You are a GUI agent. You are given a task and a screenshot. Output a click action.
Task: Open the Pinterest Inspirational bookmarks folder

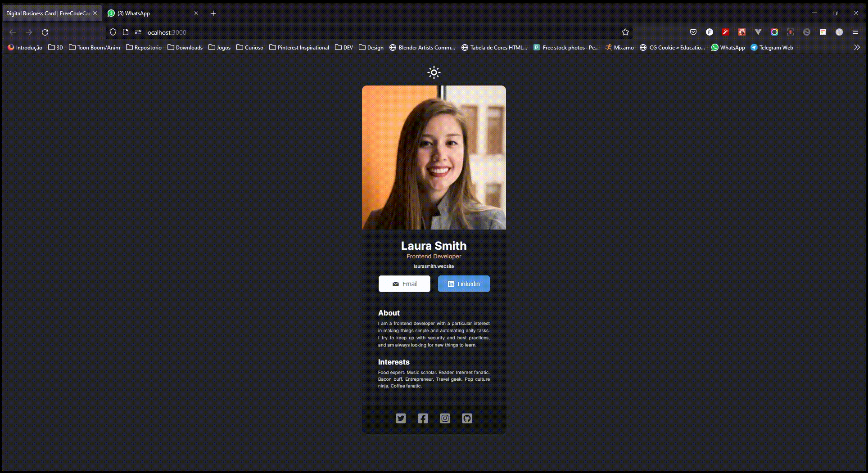(299, 47)
